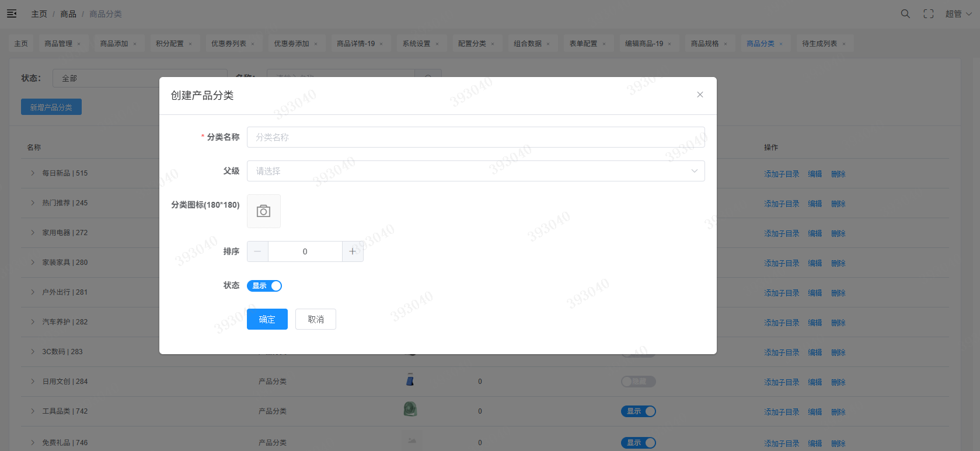Image resolution: width=980 pixels, height=451 pixels.
Task: Close the 组合数据 tab
Action: [548, 44]
